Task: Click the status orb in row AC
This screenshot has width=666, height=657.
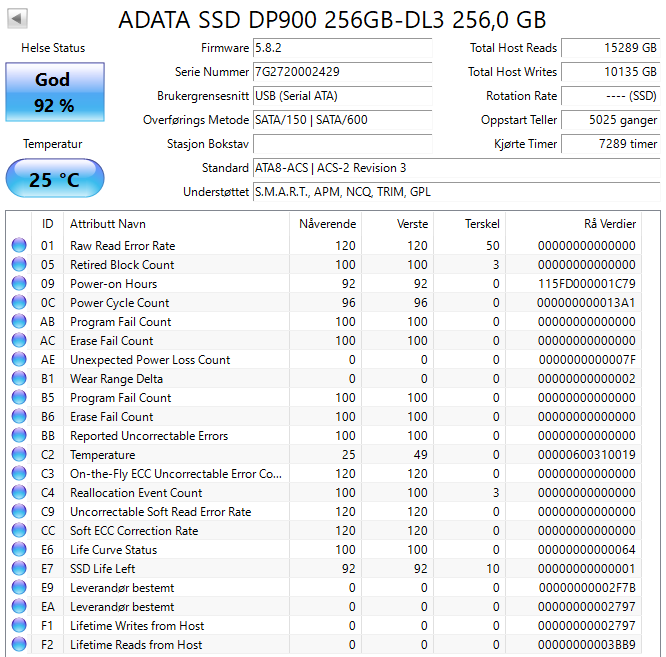Action: (x=19, y=340)
